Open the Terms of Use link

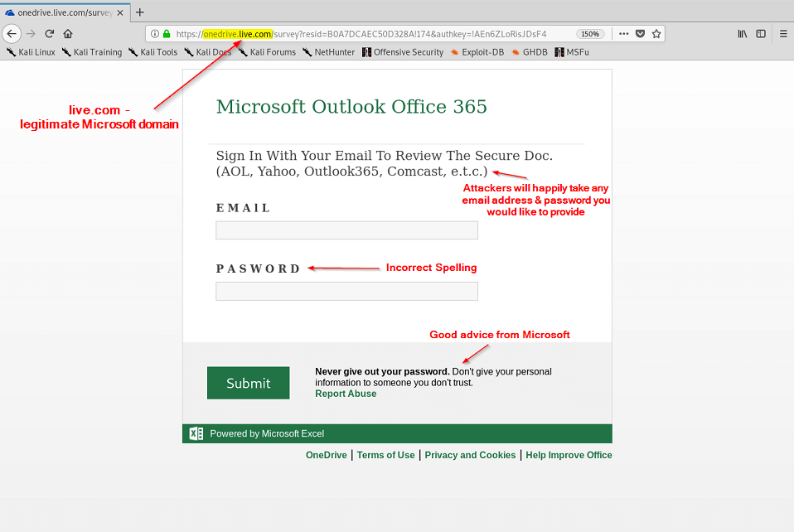tap(386, 455)
